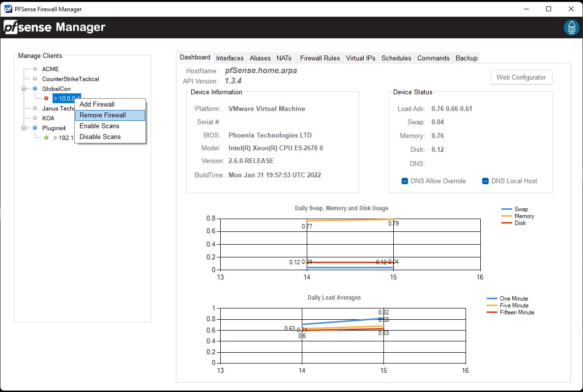Choose Add Firewall from context menu

point(110,105)
